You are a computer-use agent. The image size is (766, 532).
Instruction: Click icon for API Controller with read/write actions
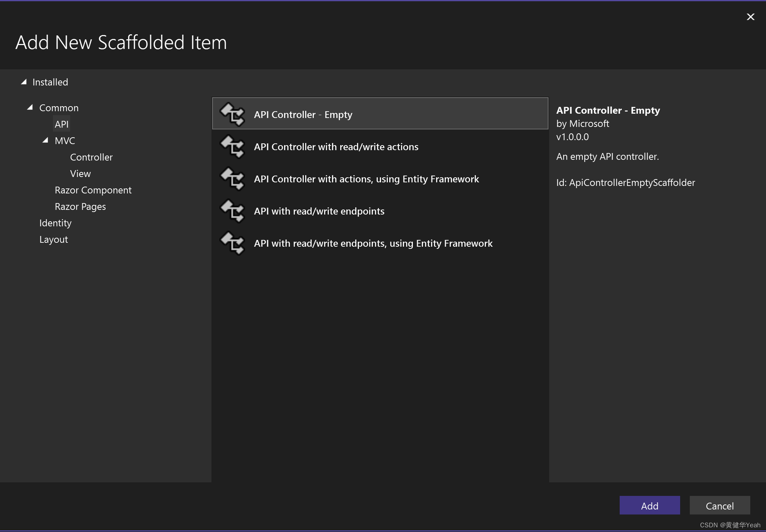point(233,147)
